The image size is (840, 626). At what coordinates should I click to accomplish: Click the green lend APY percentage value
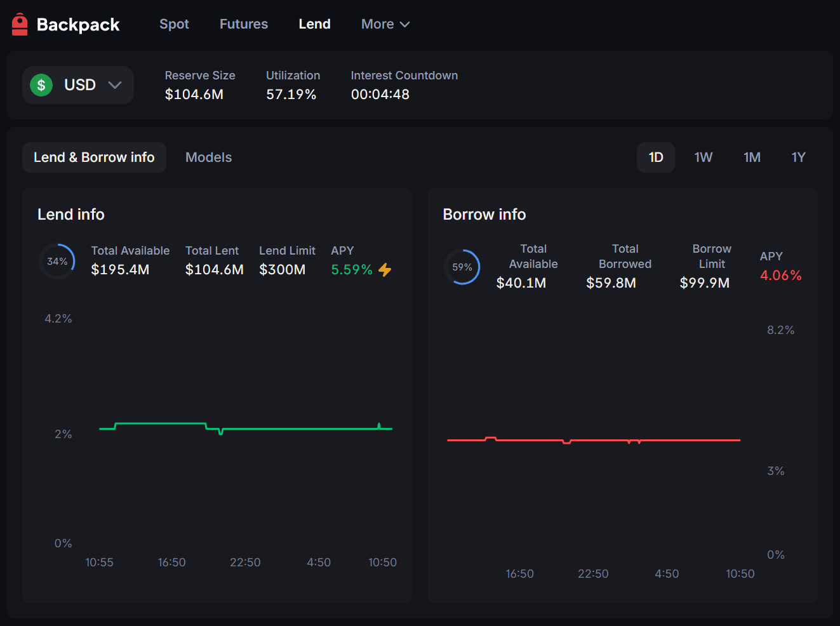click(350, 269)
